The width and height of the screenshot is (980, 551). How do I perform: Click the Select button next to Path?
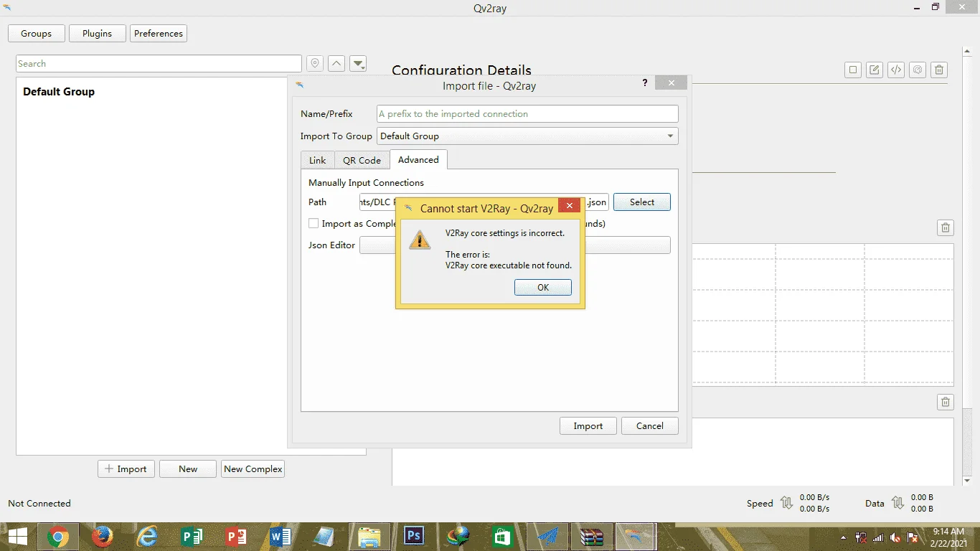pyautogui.click(x=642, y=202)
